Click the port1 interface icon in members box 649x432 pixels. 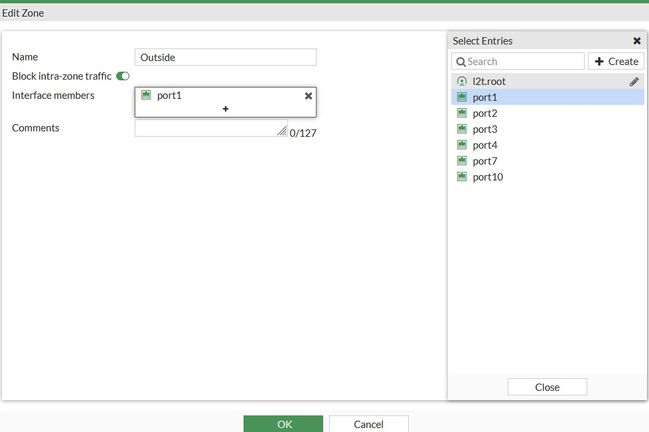tap(146, 95)
